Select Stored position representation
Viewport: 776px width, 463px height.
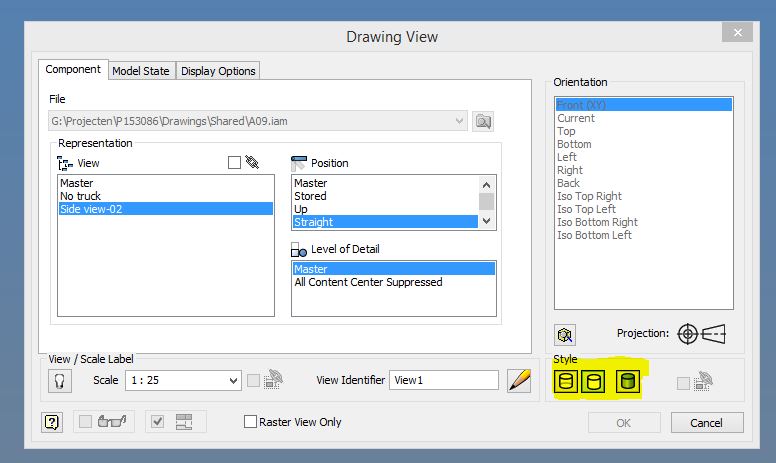click(x=385, y=196)
